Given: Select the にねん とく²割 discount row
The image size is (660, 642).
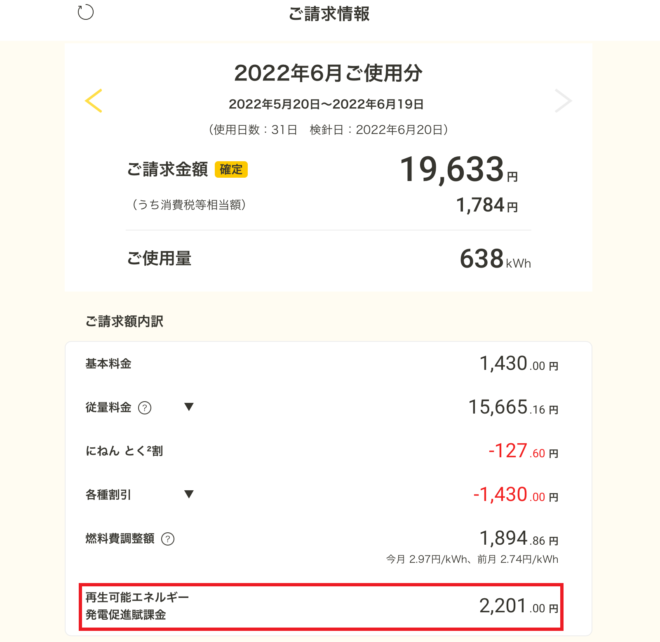Looking at the screenshot, I should point(124,451).
